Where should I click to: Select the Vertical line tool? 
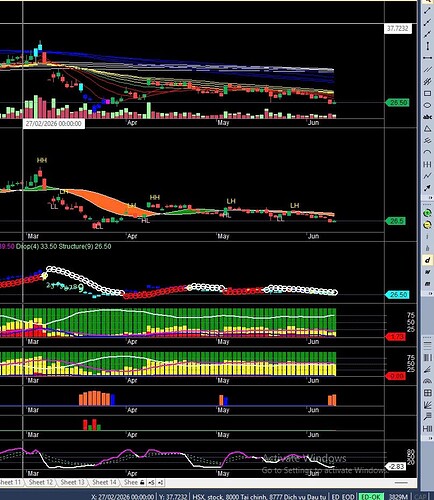click(x=427, y=46)
